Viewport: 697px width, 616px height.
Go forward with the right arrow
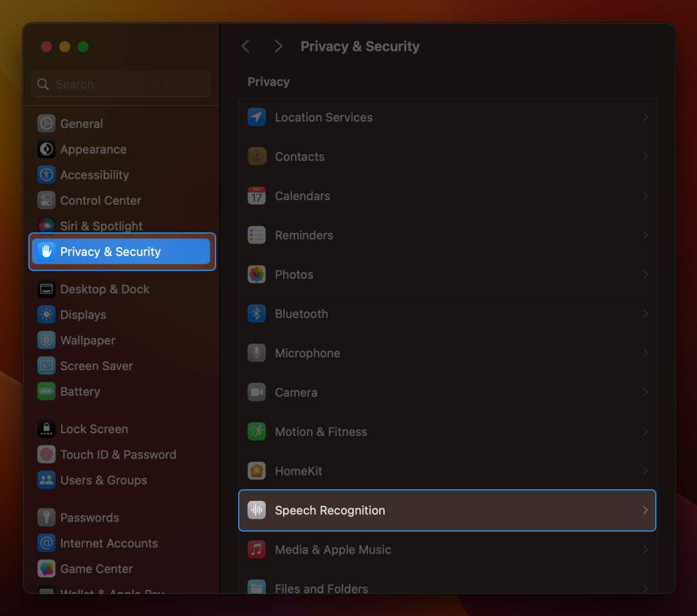click(x=278, y=46)
